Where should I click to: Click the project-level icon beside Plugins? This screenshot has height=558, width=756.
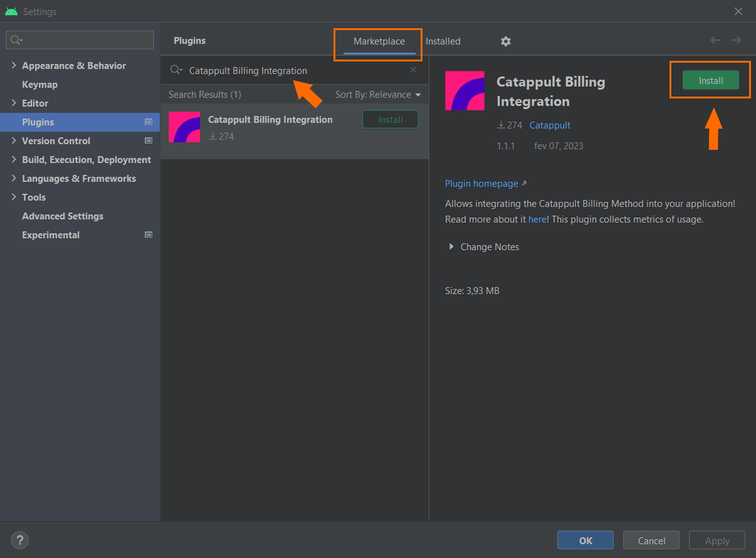click(x=149, y=122)
